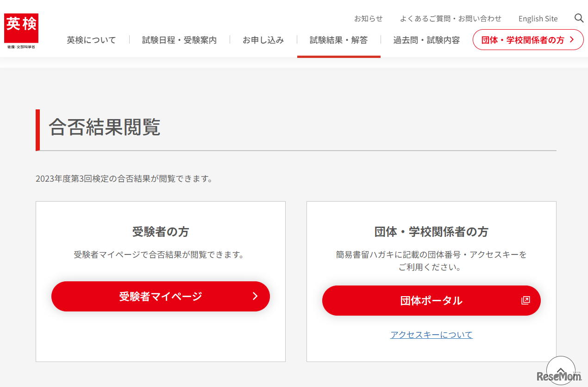This screenshot has width=588, height=387.
Task: Click text 受験者マイページで合否結果が閲覧できます。
Action: pyautogui.click(x=159, y=254)
